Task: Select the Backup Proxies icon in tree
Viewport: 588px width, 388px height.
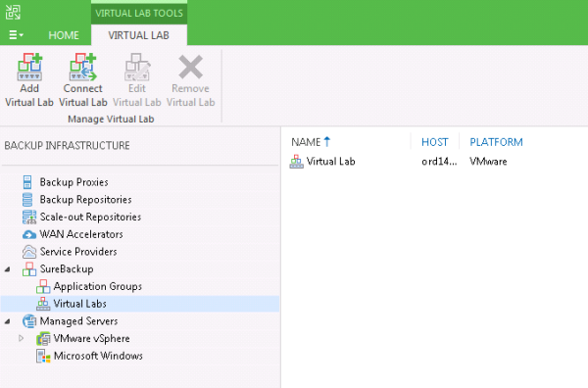Action: click(x=27, y=182)
